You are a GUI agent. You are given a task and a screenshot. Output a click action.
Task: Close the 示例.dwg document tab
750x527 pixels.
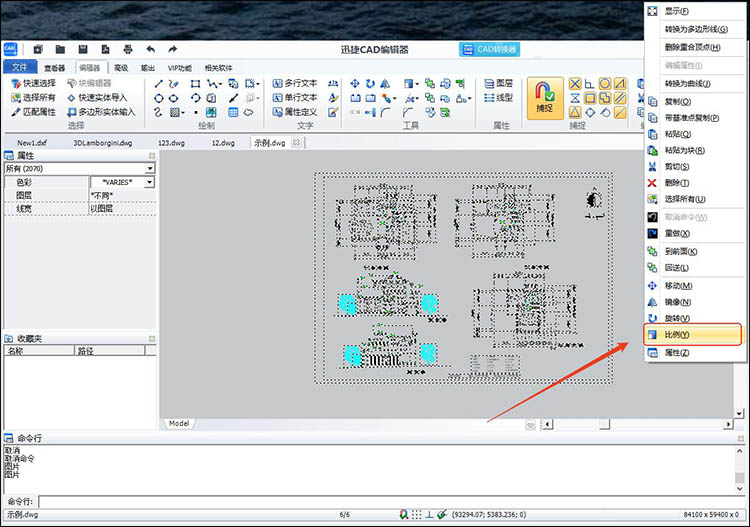[296, 143]
